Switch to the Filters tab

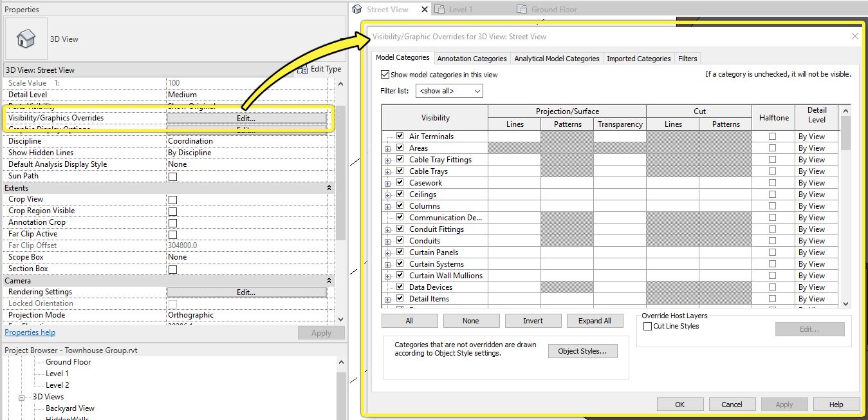[x=687, y=58]
